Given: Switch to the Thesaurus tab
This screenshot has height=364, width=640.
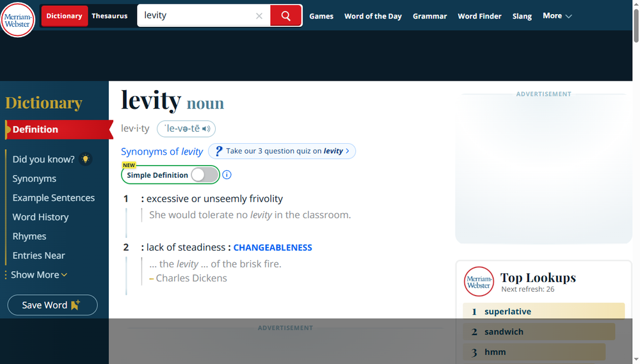Looking at the screenshot, I should click(109, 16).
